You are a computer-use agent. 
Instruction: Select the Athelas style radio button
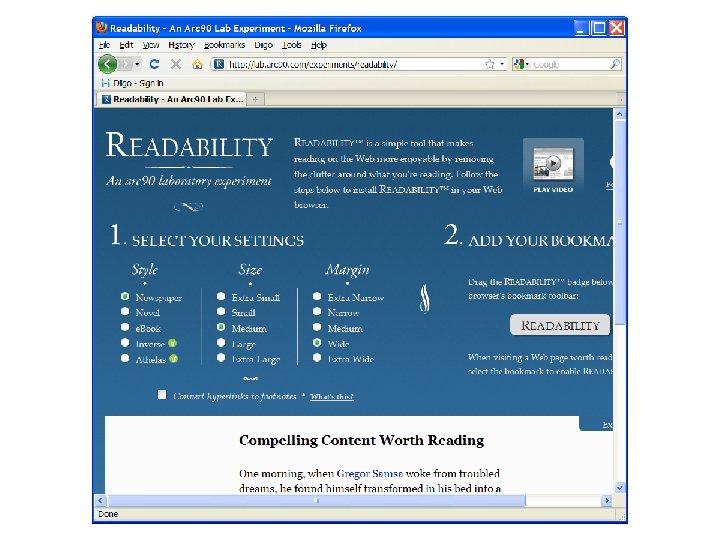(125, 358)
